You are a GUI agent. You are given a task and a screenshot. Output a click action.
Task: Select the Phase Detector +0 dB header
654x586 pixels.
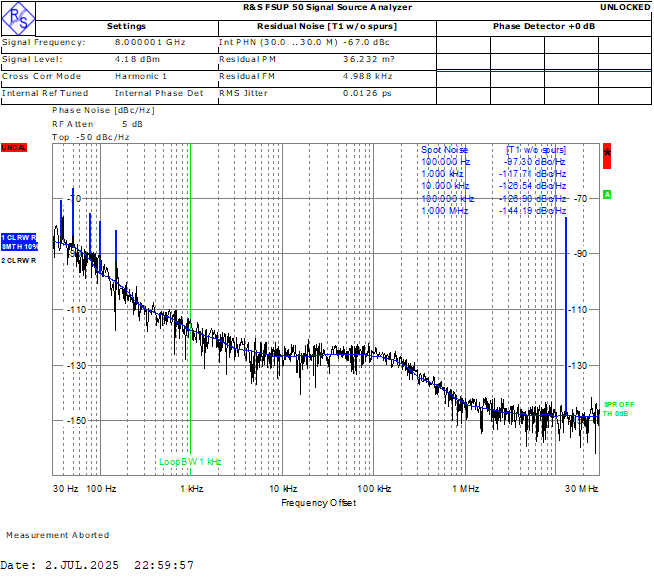pos(544,26)
